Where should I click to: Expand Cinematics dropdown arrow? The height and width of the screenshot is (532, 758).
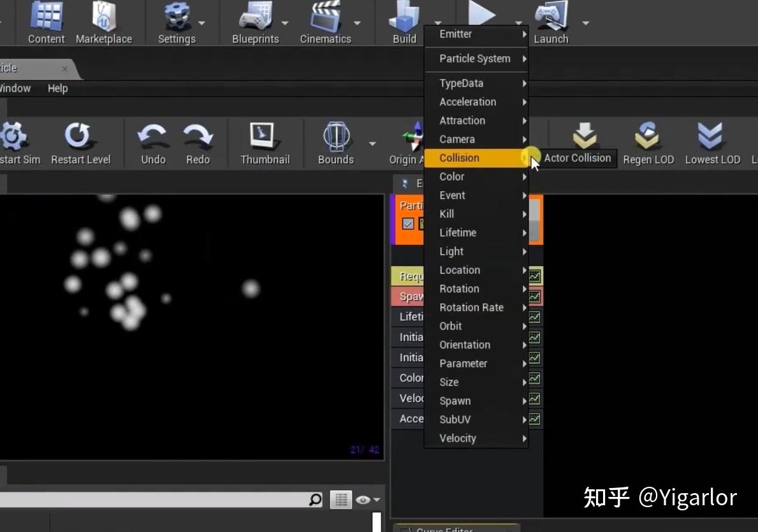[x=357, y=23]
